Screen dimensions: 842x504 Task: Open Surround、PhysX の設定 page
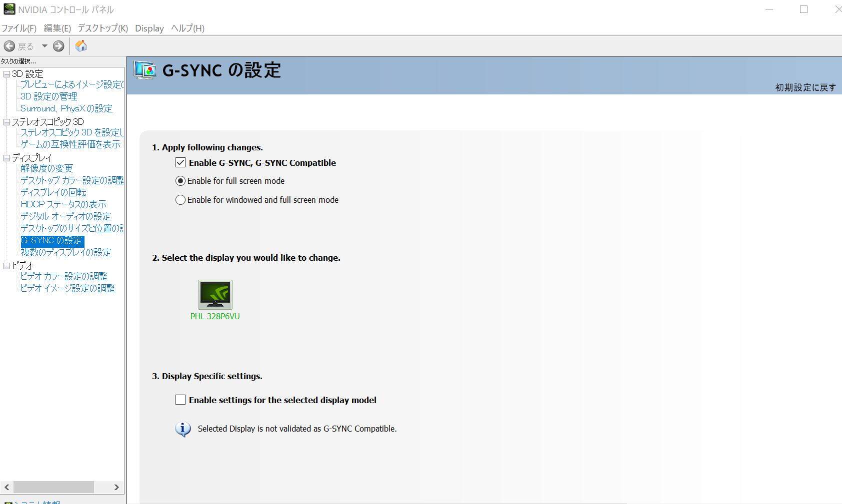pyautogui.click(x=66, y=108)
